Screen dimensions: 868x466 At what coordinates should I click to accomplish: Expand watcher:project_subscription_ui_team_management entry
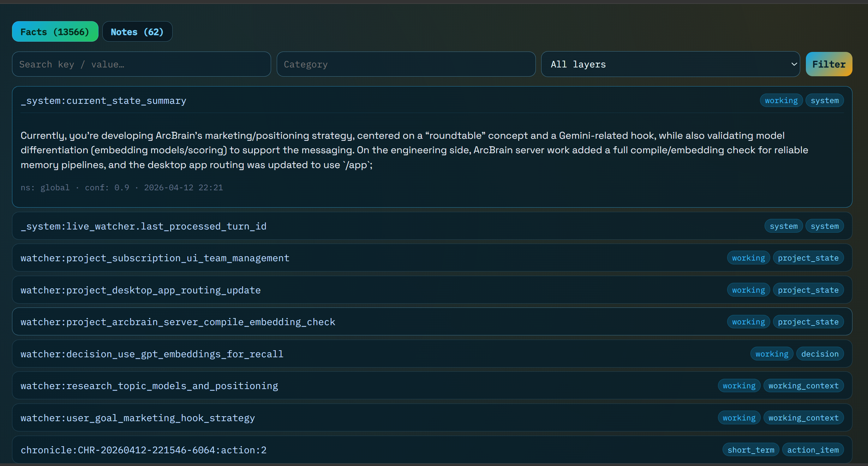(155, 258)
